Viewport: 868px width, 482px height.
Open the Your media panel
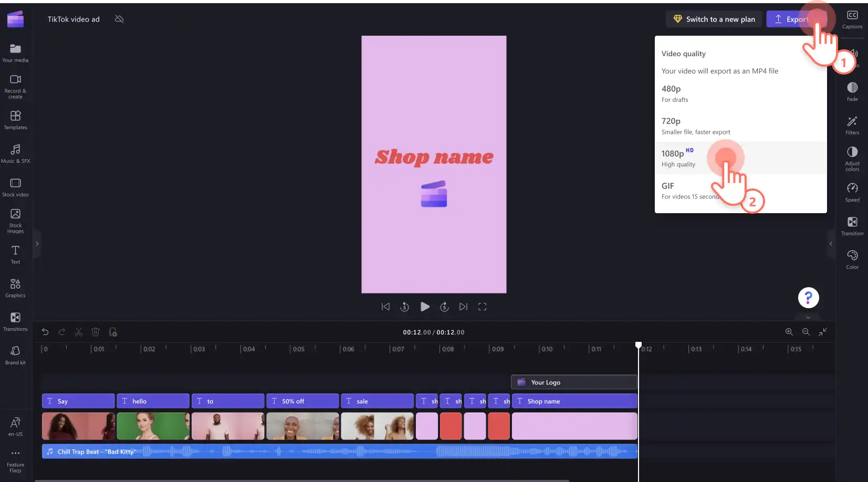click(15, 53)
